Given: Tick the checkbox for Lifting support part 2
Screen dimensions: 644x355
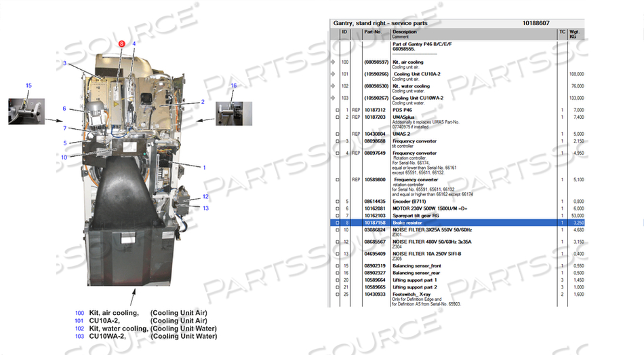Looking at the screenshot, I should click(338, 287).
